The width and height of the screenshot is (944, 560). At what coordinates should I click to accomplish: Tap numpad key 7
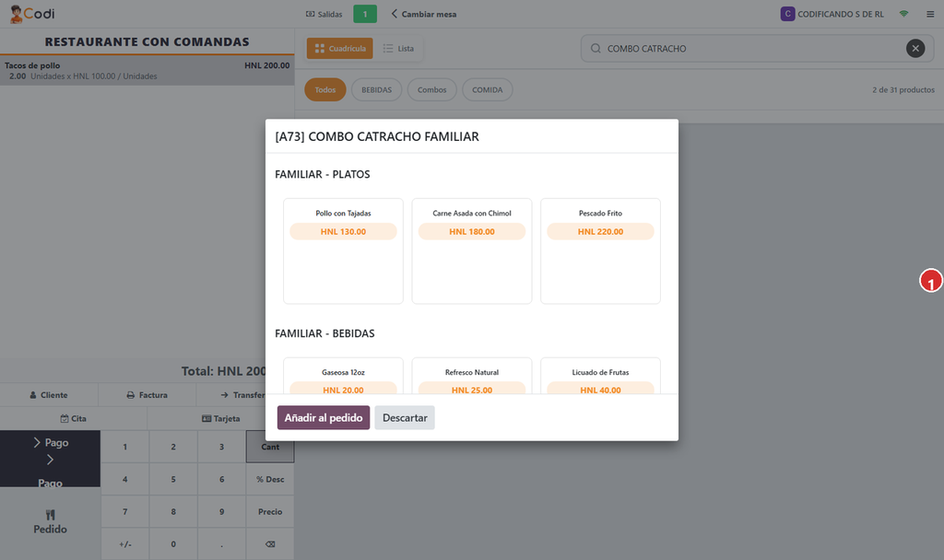[x=125, y=512]
